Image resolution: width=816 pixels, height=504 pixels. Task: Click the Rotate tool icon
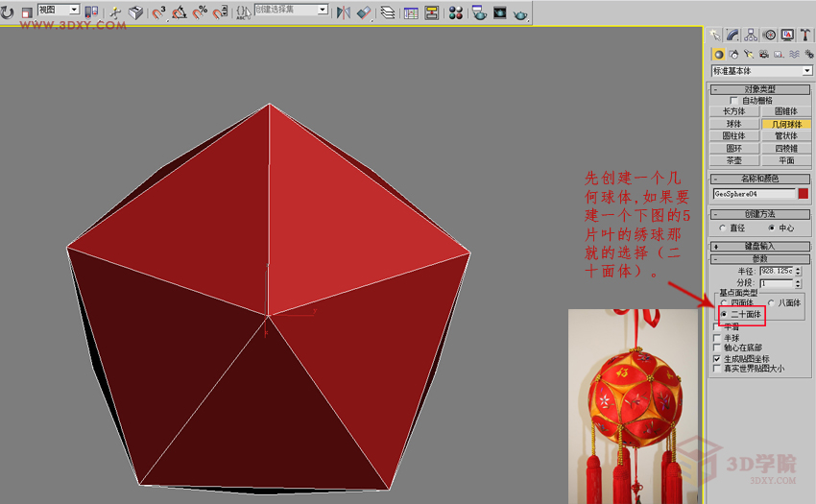click(x=7, y=12)
